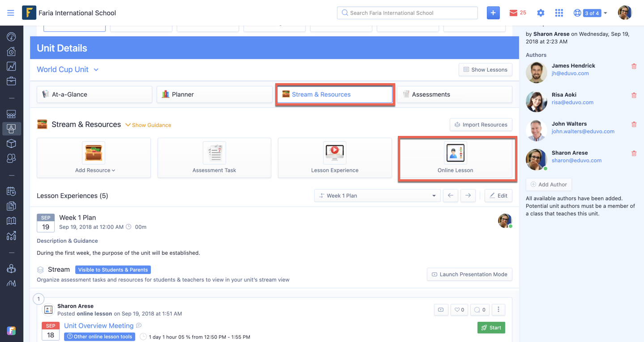The height and width of the screenshot is (342, 644).
Task: Open comments on the online lesson post
Action: tap(480, 310)
